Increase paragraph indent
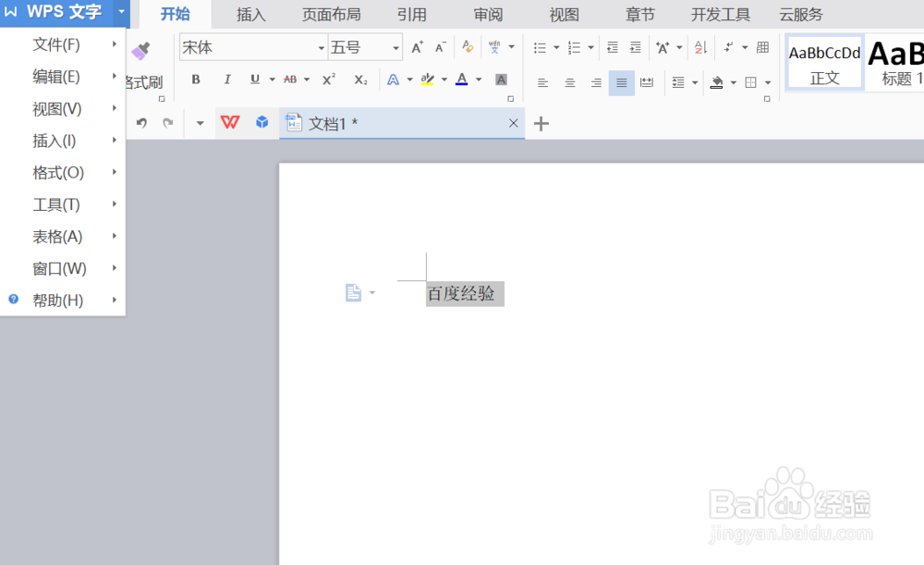 pos(636,47)
